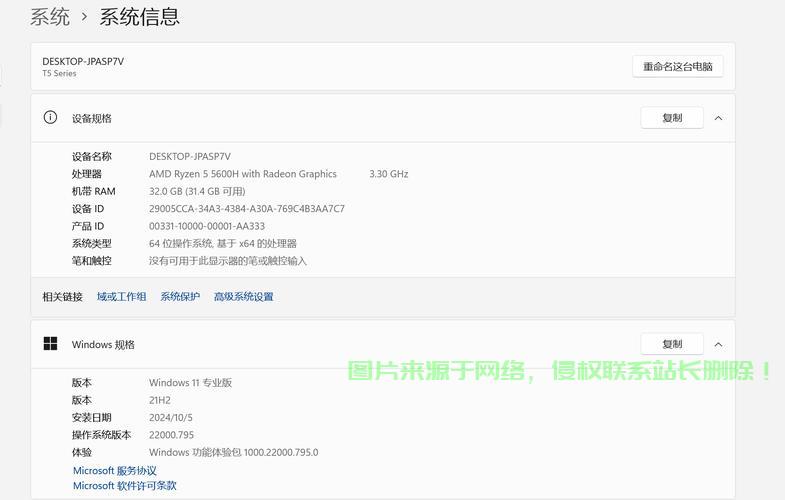Select the DESKTOP-JPASP7V header name
Viewport: 785px width, 500px height.
(83, 62)
